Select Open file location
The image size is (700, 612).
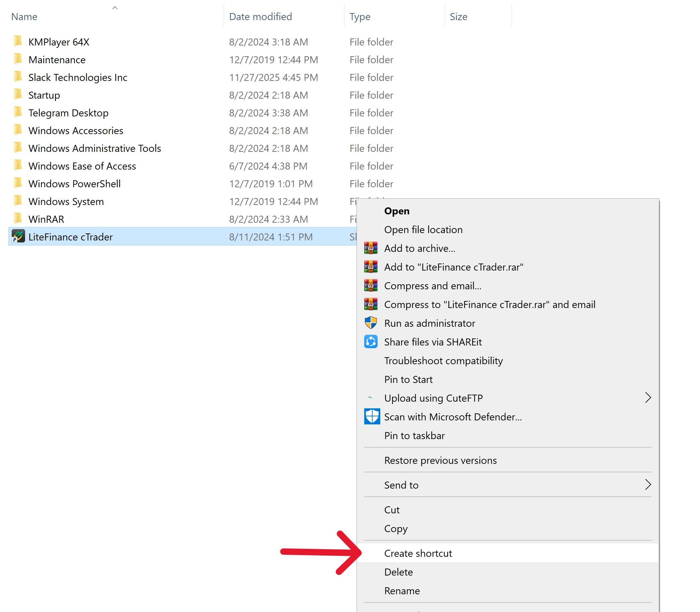click(x=423, y=229)
